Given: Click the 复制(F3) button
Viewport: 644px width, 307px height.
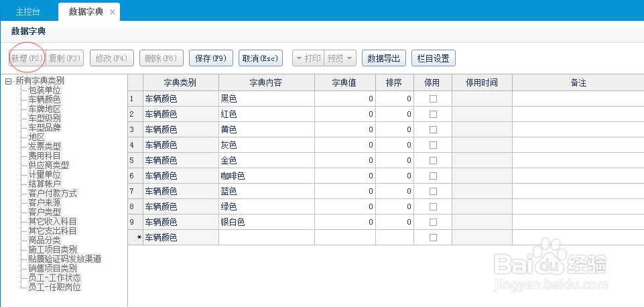Looking at the screenshot, I should tap(64, 58).
